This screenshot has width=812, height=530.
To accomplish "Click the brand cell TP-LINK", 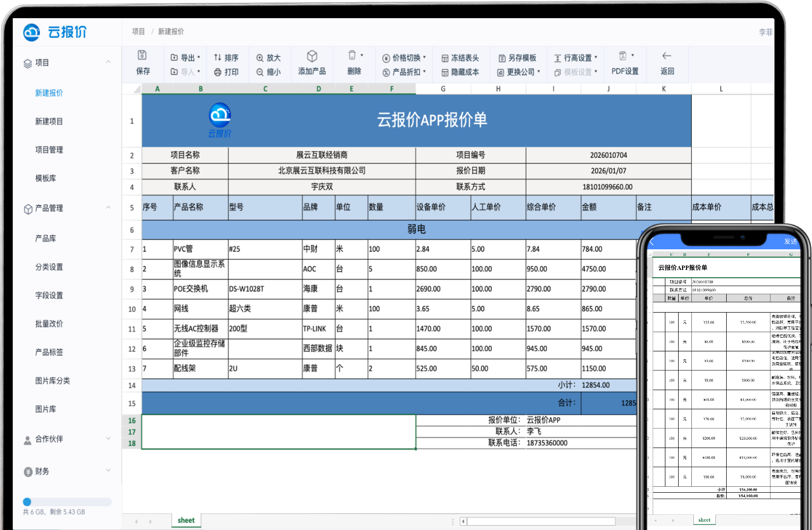I will click(318, 329).
